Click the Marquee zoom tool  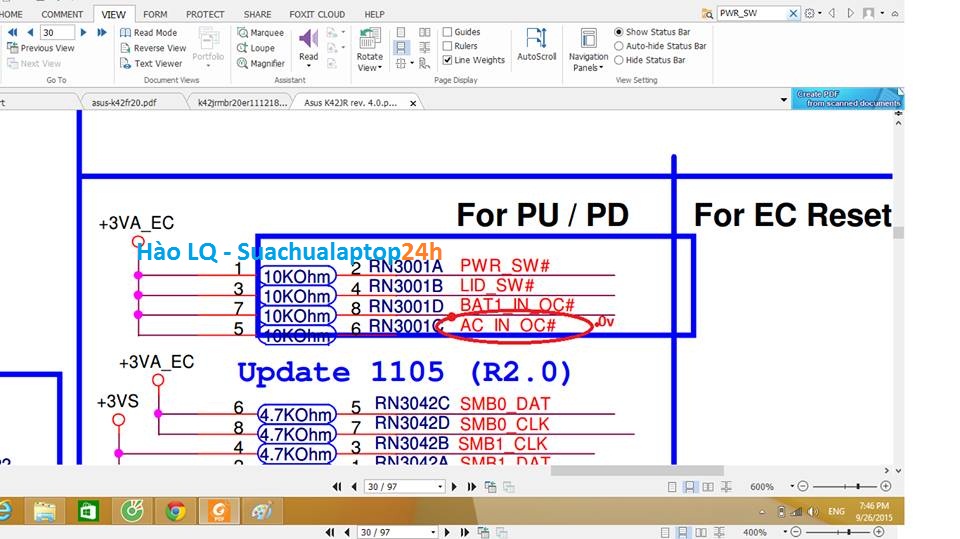(260, 33)
